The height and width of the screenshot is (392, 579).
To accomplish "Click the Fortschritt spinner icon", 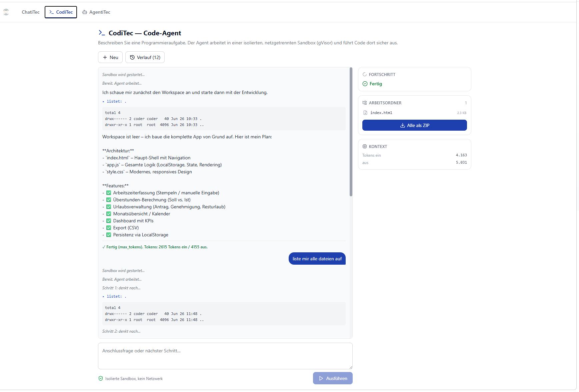I will 365,74.
